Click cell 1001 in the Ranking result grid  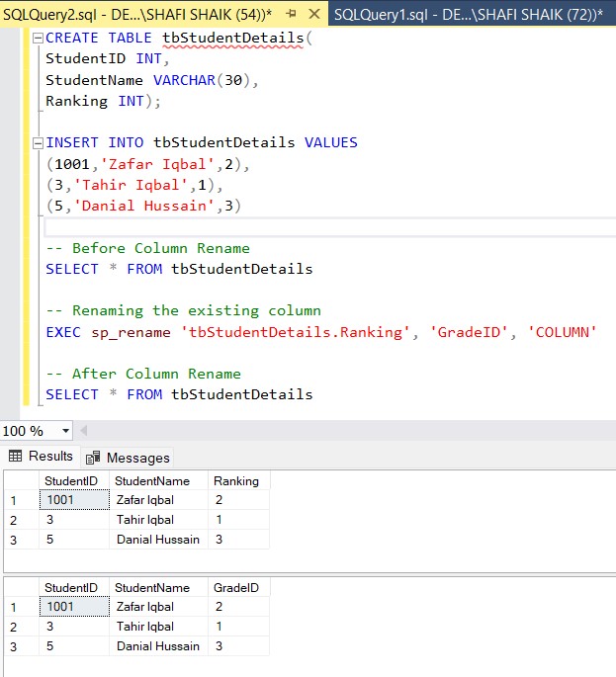click(x=74, y=500)
